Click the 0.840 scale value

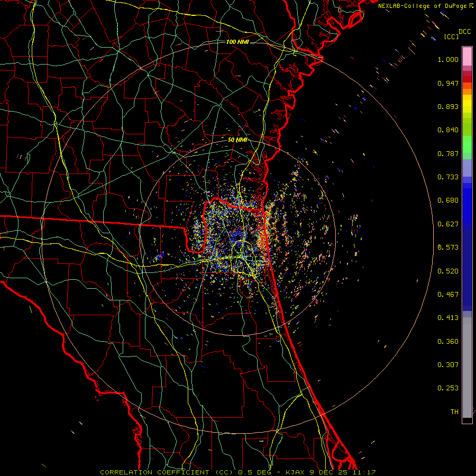(448, 130)
